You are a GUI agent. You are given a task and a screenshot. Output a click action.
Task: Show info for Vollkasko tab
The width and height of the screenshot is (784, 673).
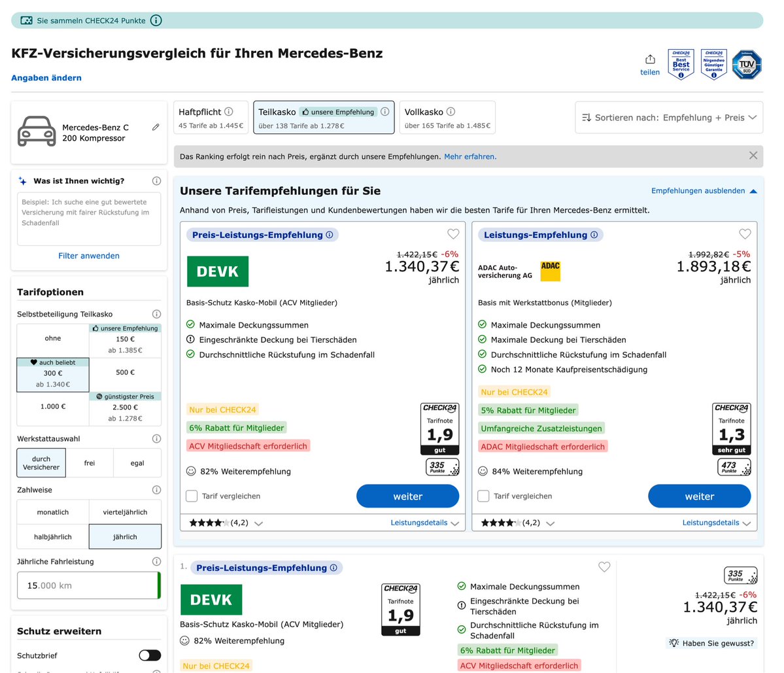click(451, 111)
